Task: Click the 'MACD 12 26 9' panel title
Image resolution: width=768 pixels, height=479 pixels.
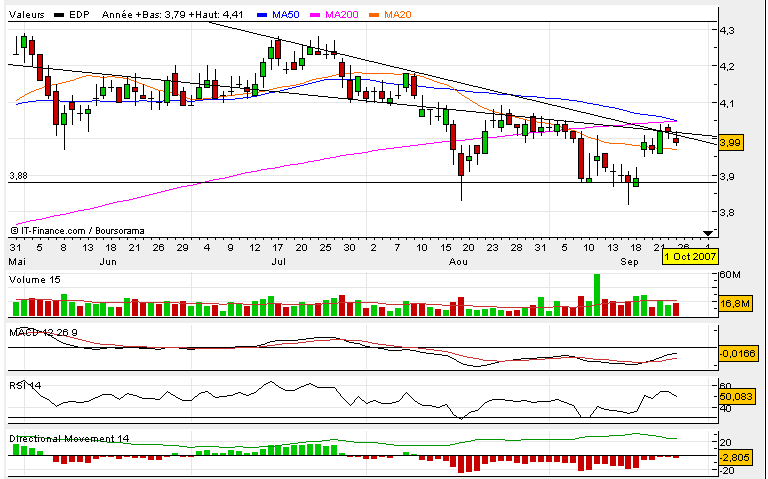Action: (x=43, y=333)
